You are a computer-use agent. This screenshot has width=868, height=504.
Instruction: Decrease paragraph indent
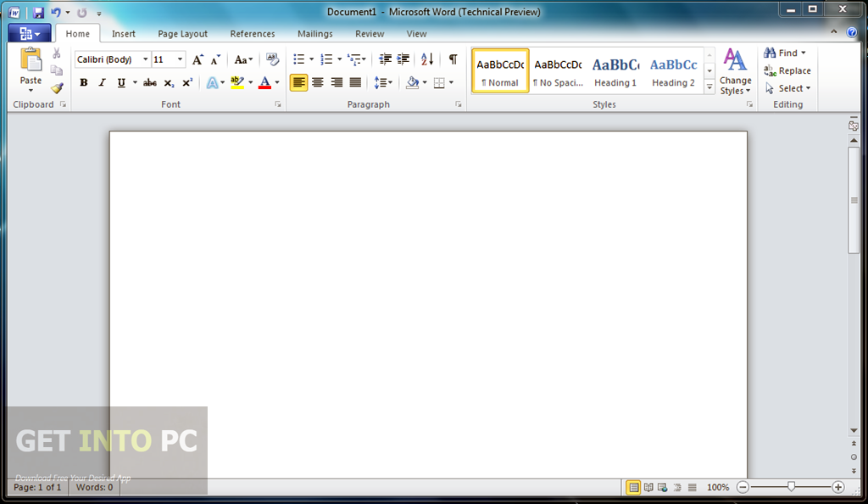tap(386, 59)
